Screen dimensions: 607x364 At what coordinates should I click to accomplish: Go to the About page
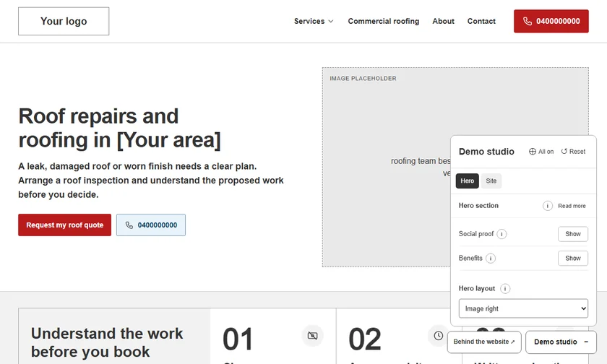coord(443,21)
